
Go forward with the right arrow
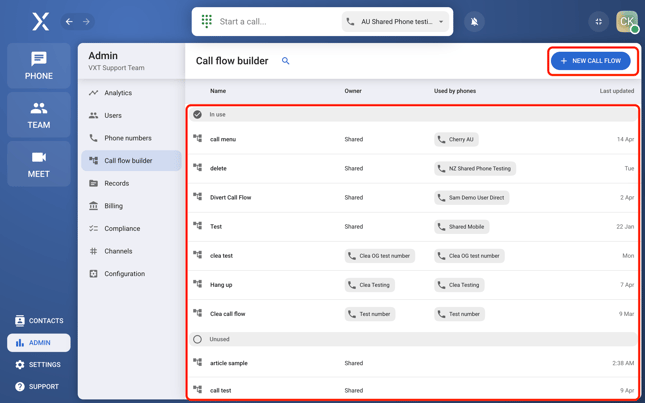point(86,21)
